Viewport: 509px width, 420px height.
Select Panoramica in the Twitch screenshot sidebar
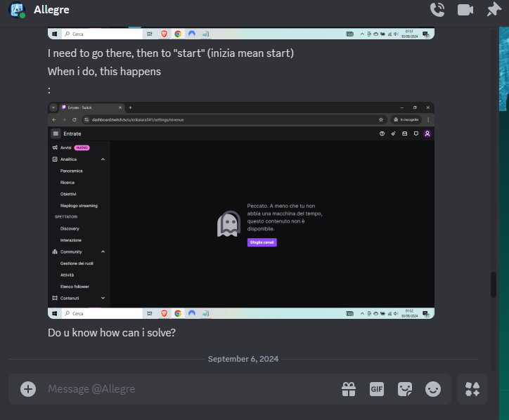tap(72, 171)
